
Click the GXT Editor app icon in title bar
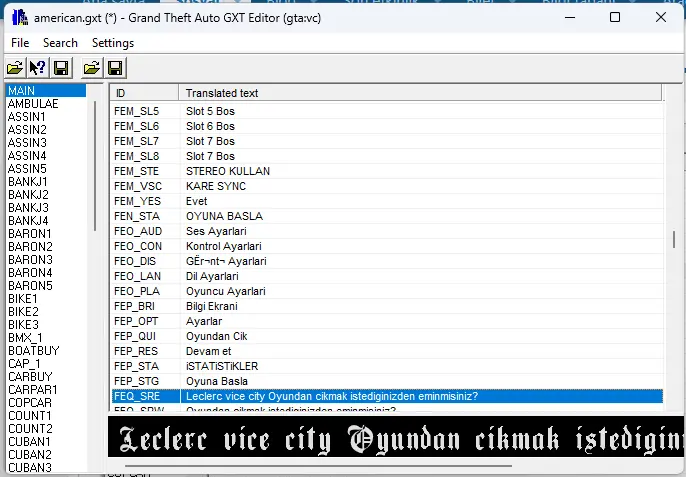(x=20, y=18)
